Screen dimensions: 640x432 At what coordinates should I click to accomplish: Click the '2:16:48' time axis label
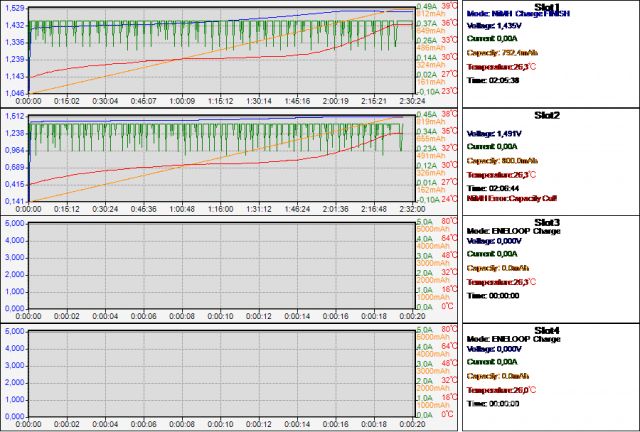[374, 209]
